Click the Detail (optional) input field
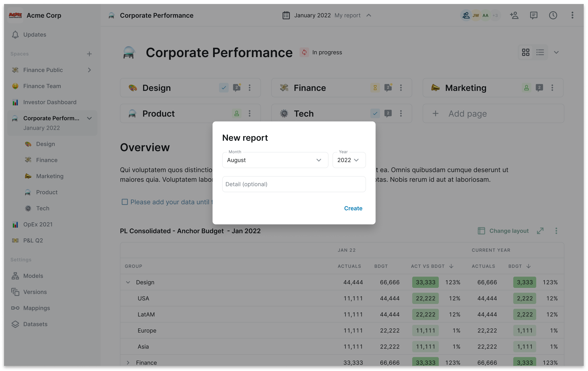Screen dimensions: 588x371 tap(294, 184)
